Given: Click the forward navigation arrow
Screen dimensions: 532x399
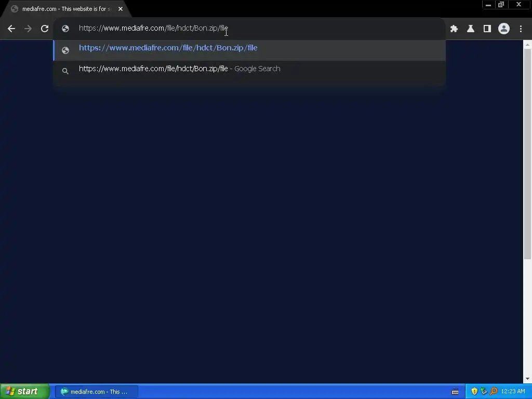Looking at the screenshot, I should [x=28, y=29].
